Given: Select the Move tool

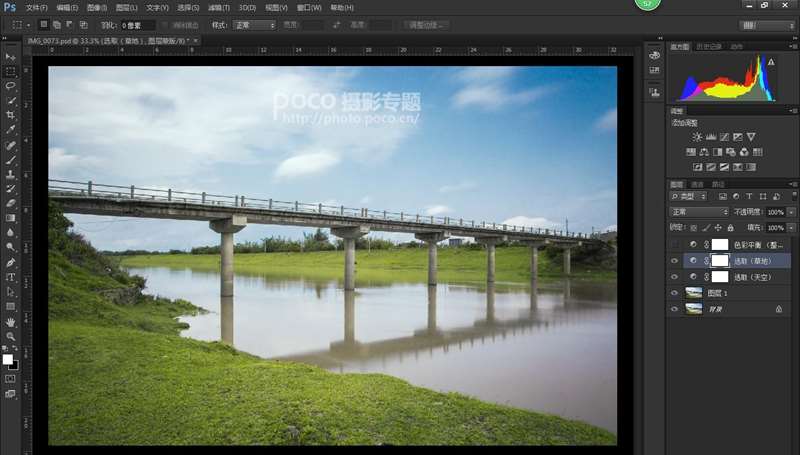Looking at the screenshot, I should tap(11, 57).
